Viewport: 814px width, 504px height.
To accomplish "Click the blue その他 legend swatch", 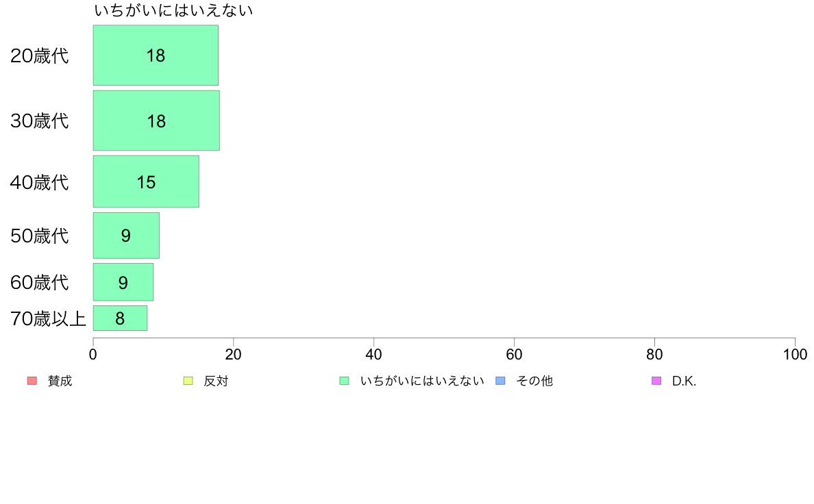I will click(500, 381).
